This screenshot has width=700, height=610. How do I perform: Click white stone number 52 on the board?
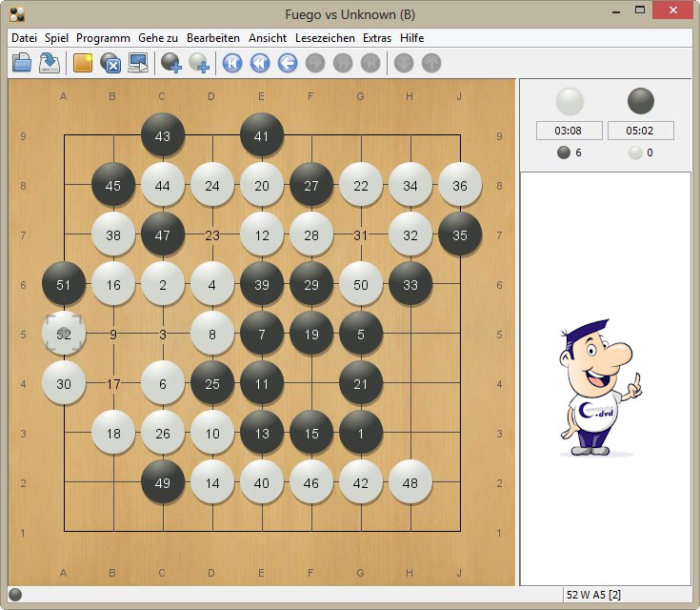(x=64, y=335)
